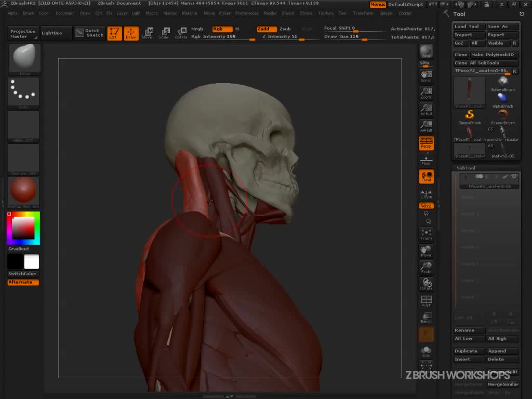This screenshot has height=399, width=532.
Task: Click SwitchColor
Action: (x=22, y=273)
